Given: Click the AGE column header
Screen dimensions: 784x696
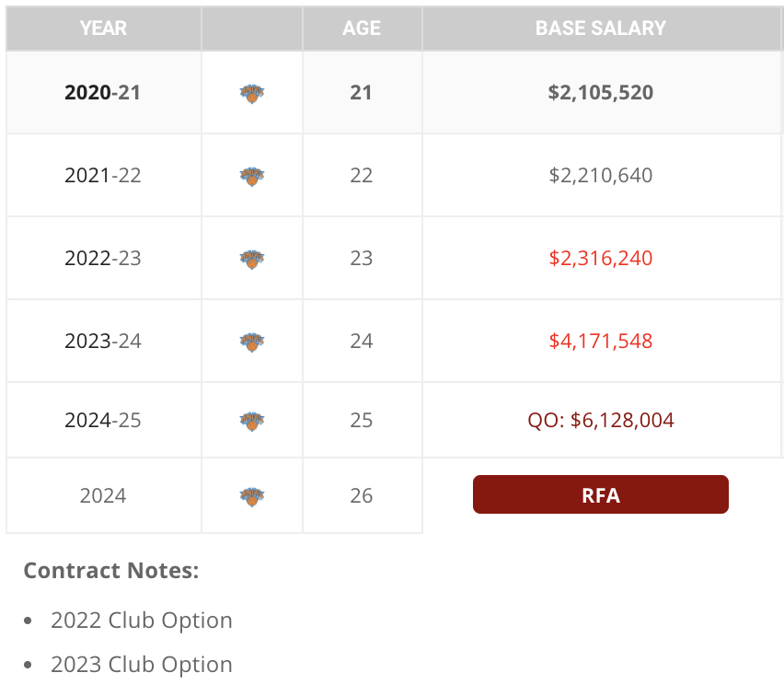Looking at the screenshot, I should click(362, 28).
